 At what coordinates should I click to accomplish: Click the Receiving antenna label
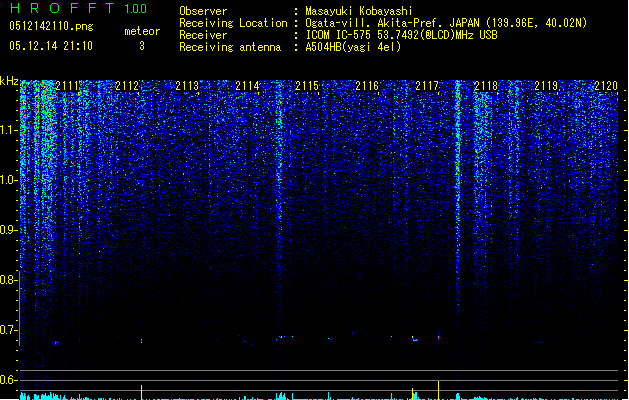230,47
